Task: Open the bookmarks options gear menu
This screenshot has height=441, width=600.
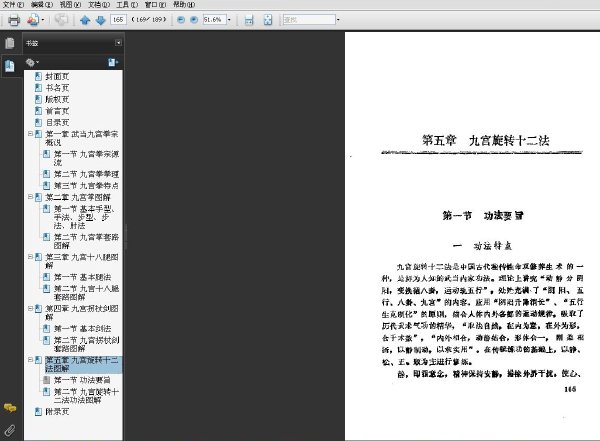Action: point(32,62)
